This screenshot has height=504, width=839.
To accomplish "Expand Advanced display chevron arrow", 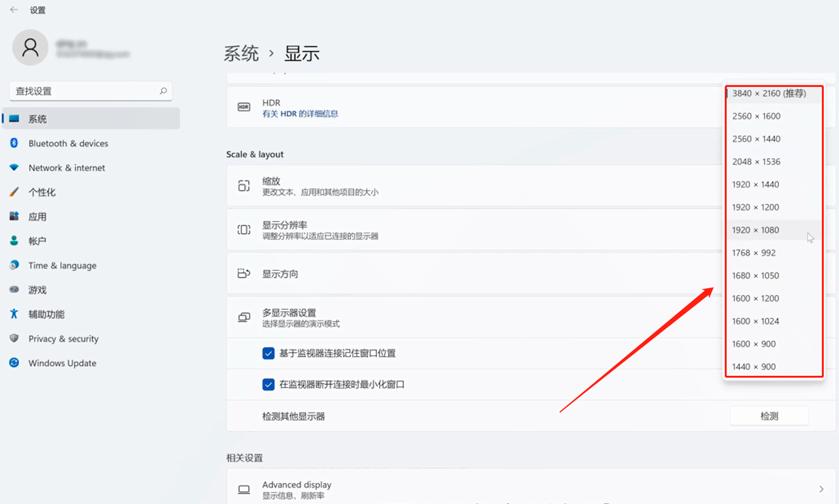I will (x=821, y=489).
